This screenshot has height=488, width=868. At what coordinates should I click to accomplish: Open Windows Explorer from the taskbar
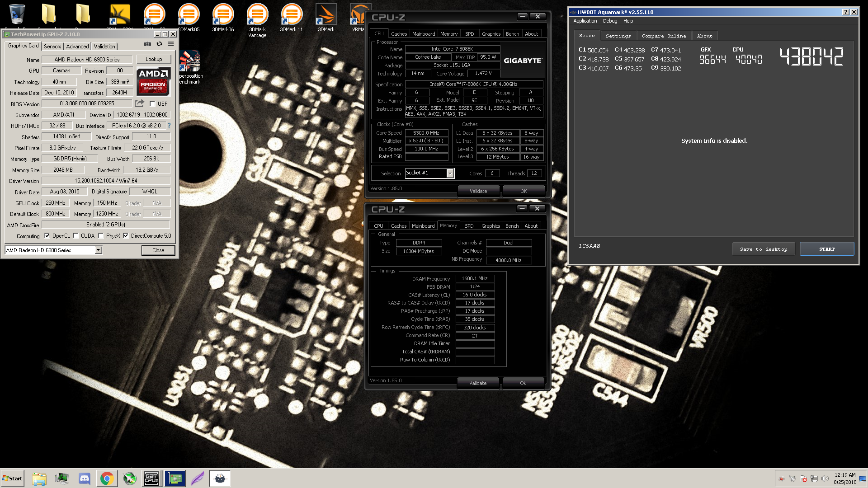point(39,479)
